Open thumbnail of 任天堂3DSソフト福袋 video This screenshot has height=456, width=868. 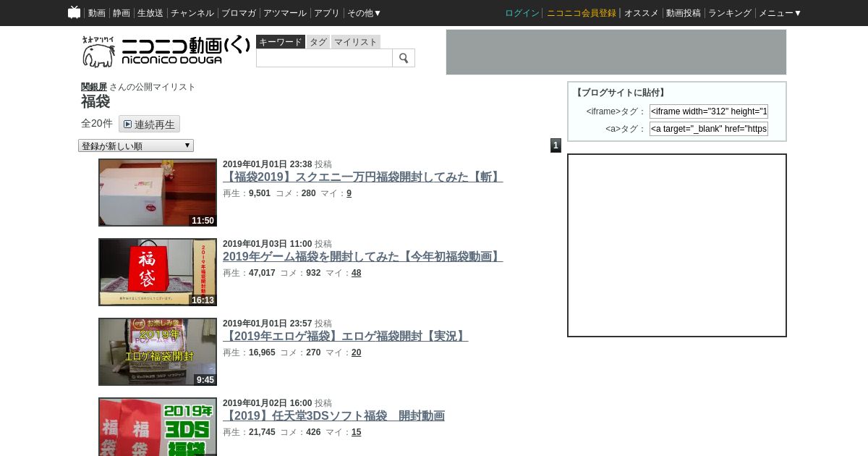pyautogui.click(x=158, y=426)
